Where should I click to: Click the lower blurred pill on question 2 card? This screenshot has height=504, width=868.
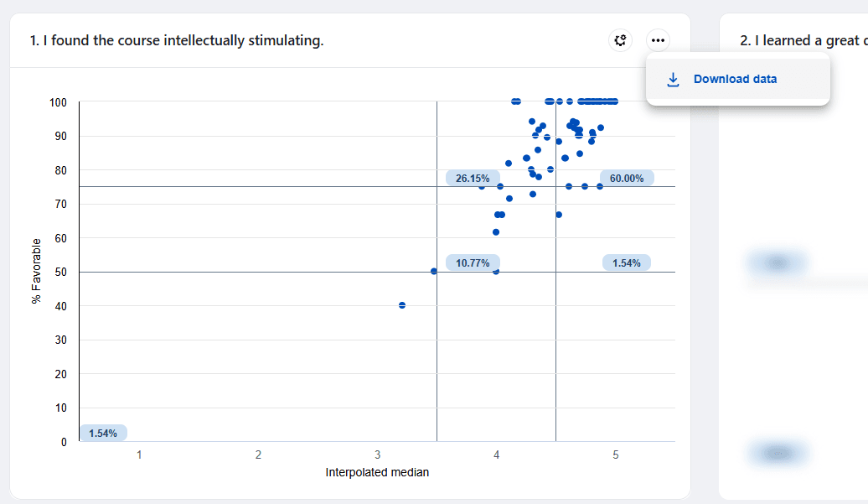778,453
